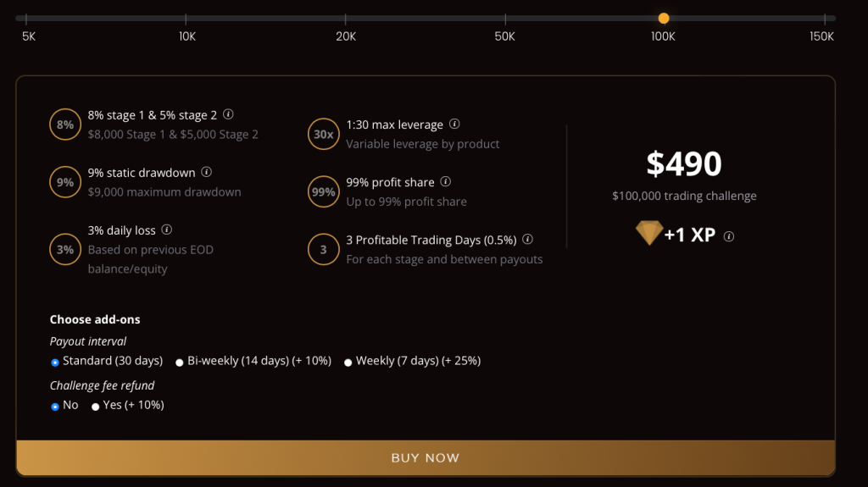Click the orange slider handle at 100K
This screenshot has width=868, height=487.
pyautogui.click(x=664, y=18)
